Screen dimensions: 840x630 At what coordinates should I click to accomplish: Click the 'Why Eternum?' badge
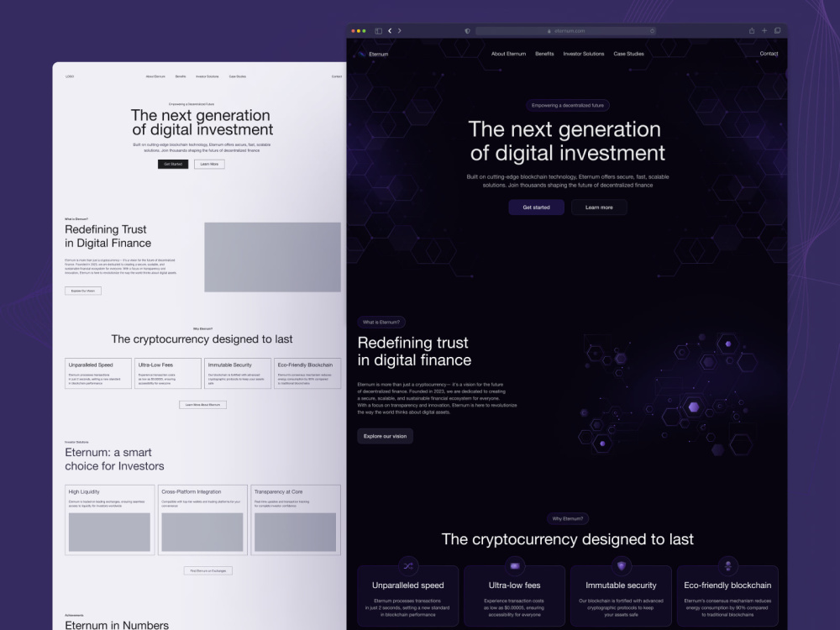567,518
